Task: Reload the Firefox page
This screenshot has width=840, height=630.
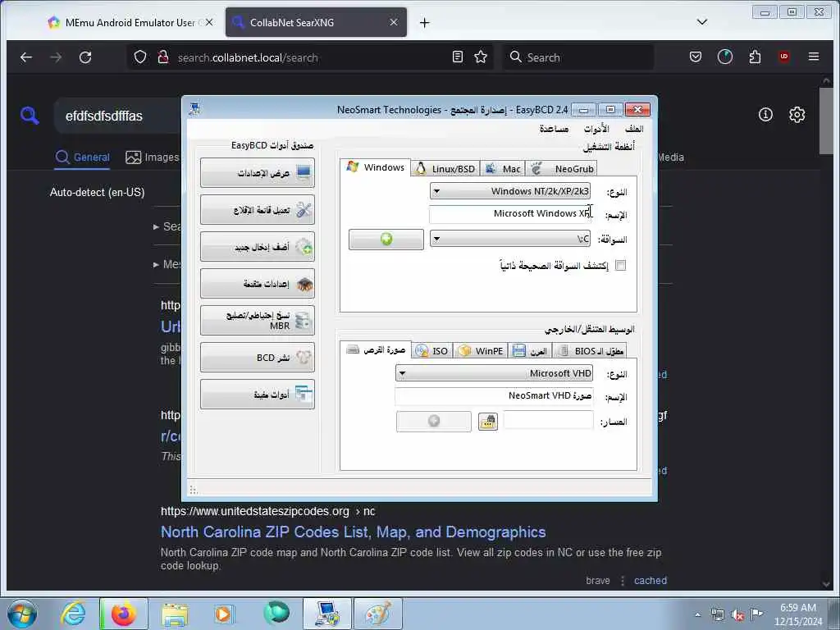Action: 85,57
